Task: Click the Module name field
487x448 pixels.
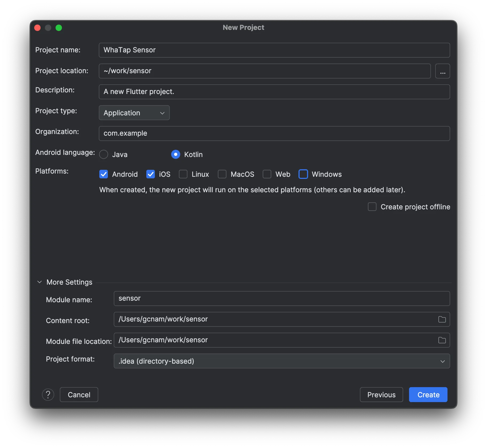Action: click(282, 298)
